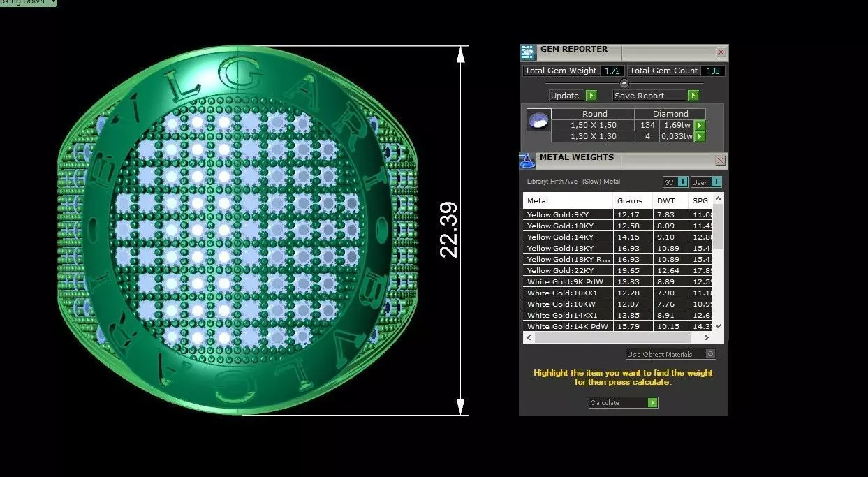Click Library: Fifth Ave - (Slow)-Metal label
Screen dimensions: 868x477
pos(573,182)
